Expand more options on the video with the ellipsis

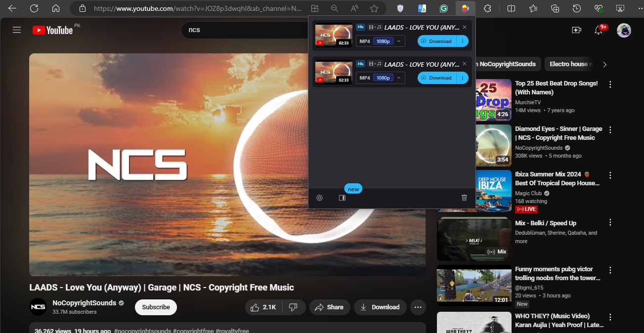coord(418,307)
